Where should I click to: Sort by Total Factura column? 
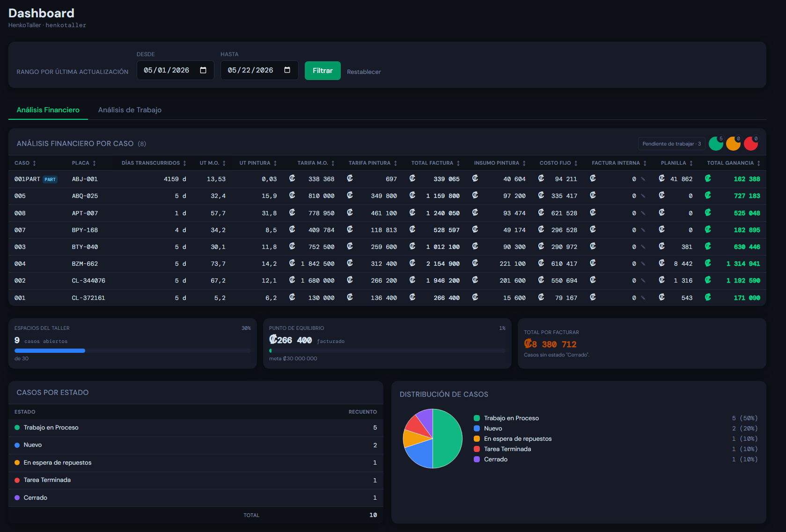pos(436,163)
